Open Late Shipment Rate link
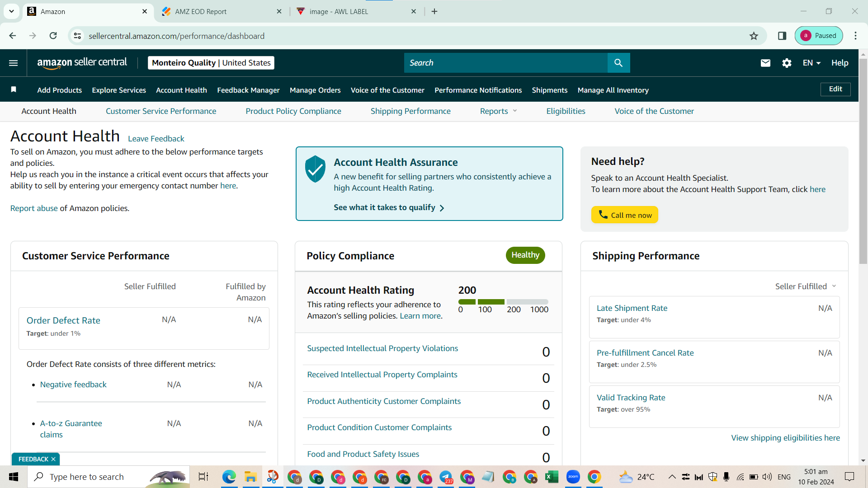This screenshot has height=488, width=868. pos(632,308)
